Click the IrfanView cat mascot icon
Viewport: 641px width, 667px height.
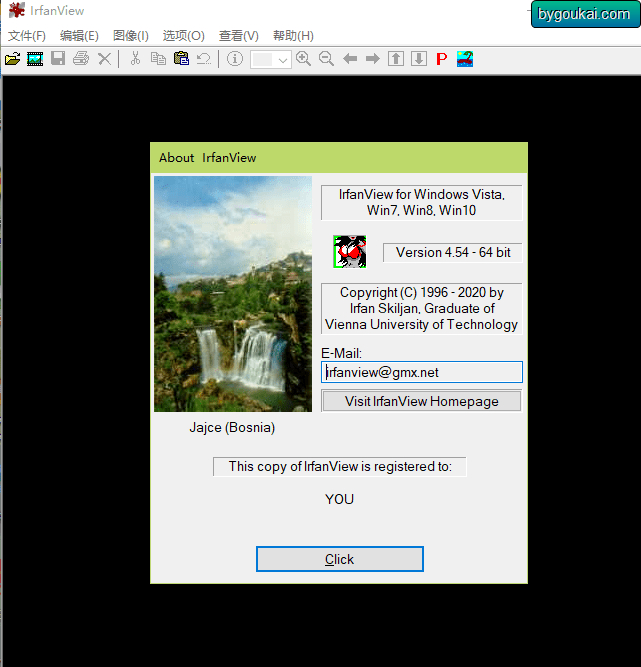pyautogui.click(x=350, y=251)
